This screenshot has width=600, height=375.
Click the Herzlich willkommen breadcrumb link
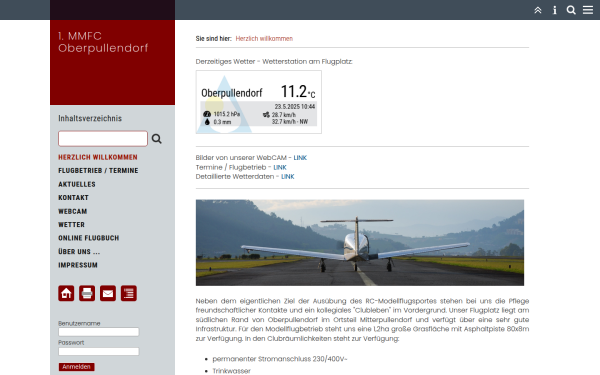click(264, 39)
